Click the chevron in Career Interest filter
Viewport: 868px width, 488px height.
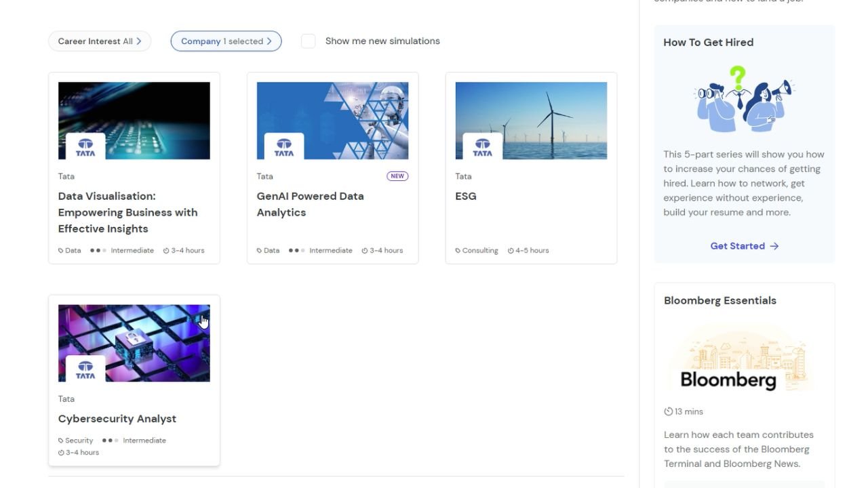click(139, 41)
